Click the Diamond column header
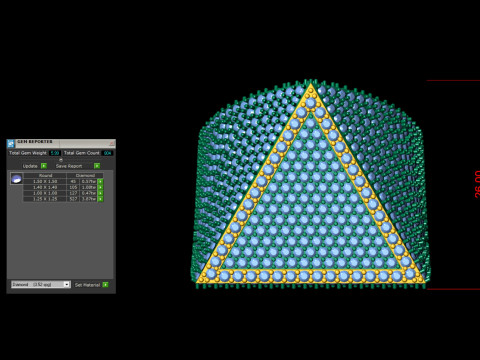The width and height of the screenshot is (480, 360). coord(85,176)
